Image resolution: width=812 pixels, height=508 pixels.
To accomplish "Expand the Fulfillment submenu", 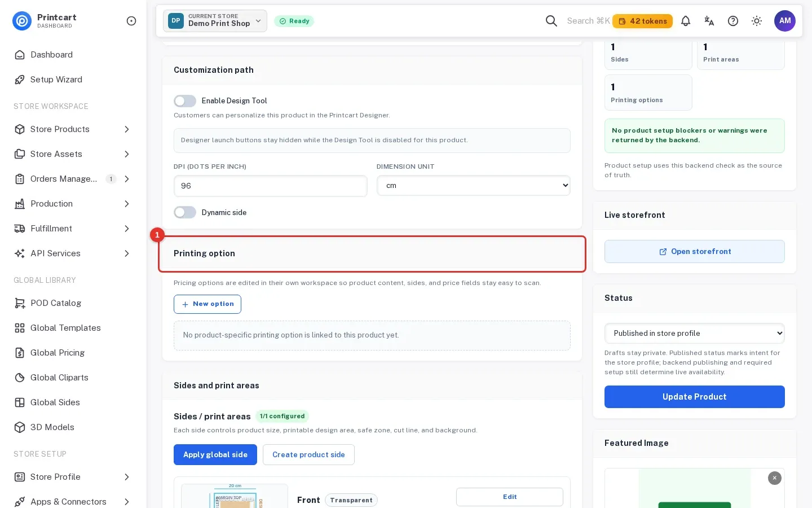I will pyautogui.click(x=127, y=229).
